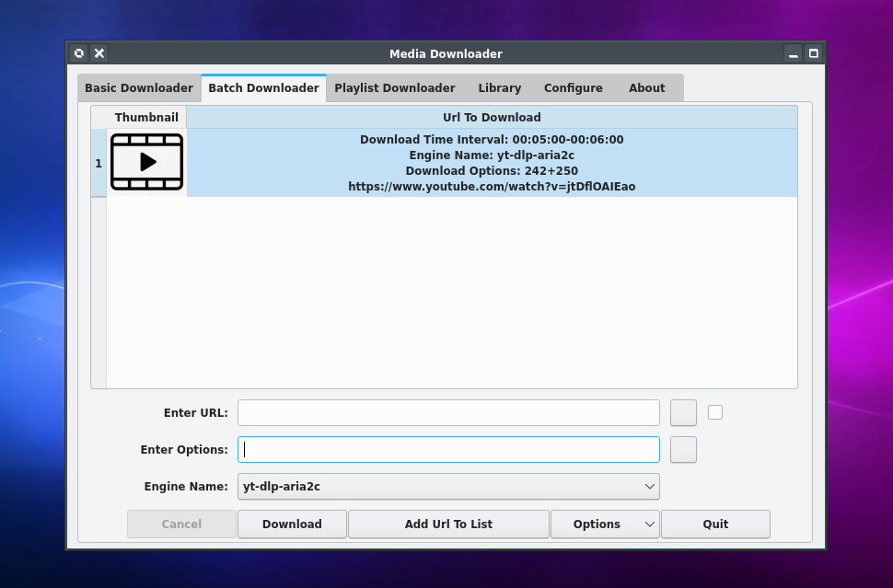This screenshot has width=893, height=588.
Task: Click the Url To Download column header
Action: point(493,117)
